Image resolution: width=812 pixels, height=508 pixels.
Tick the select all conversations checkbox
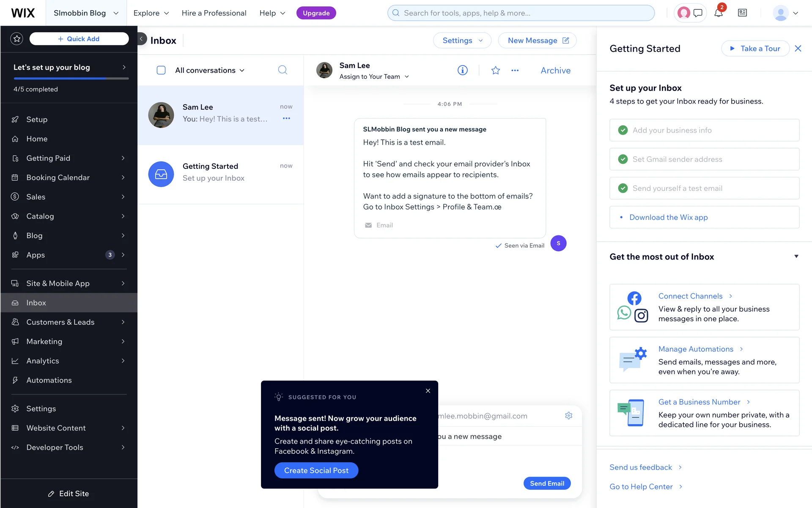pyautogui.click(x=161, y=70)
